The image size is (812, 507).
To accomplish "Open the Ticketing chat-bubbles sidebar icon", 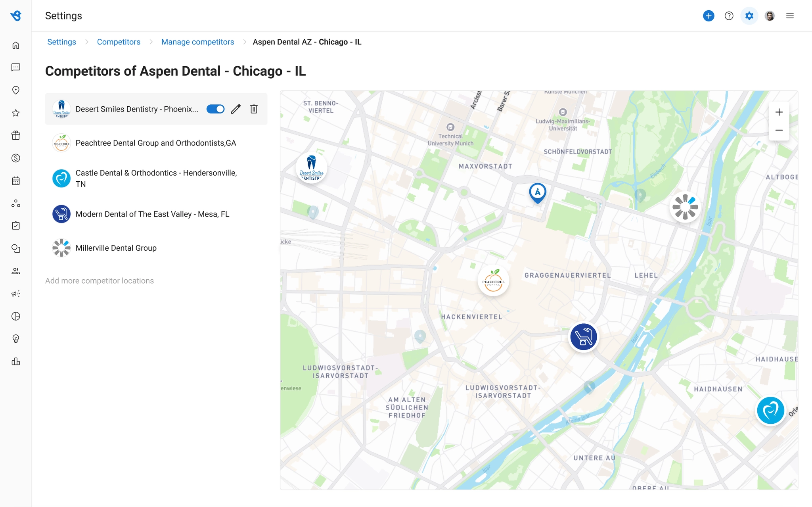I will [x=16, y=248].
